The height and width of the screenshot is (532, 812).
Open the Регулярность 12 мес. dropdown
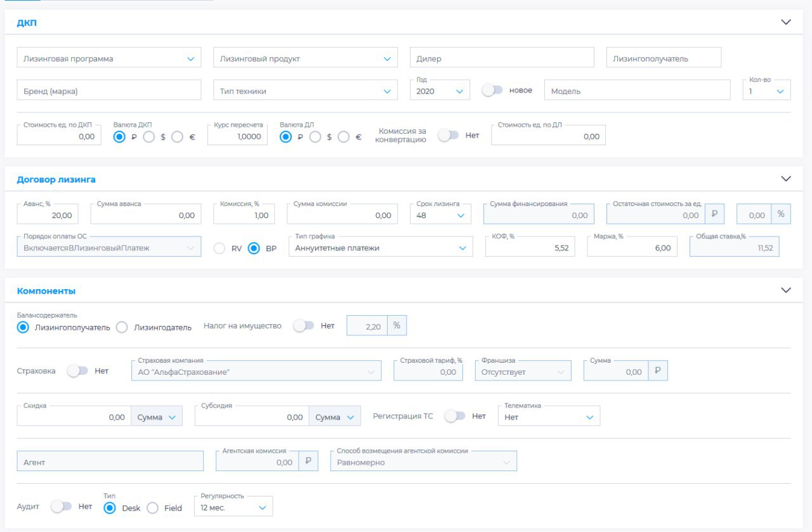[233, 508]
